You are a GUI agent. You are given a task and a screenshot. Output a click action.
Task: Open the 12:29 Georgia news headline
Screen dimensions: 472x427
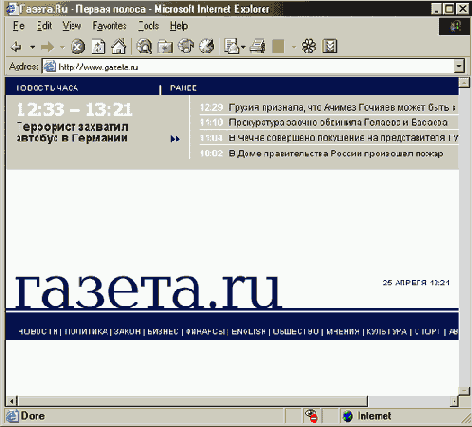[x=342, y=108]
